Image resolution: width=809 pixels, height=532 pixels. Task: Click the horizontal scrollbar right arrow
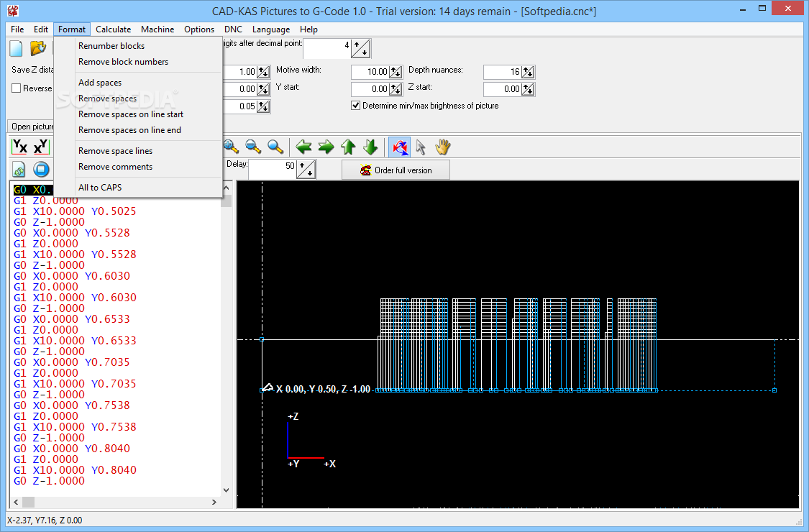coord(214,502)
